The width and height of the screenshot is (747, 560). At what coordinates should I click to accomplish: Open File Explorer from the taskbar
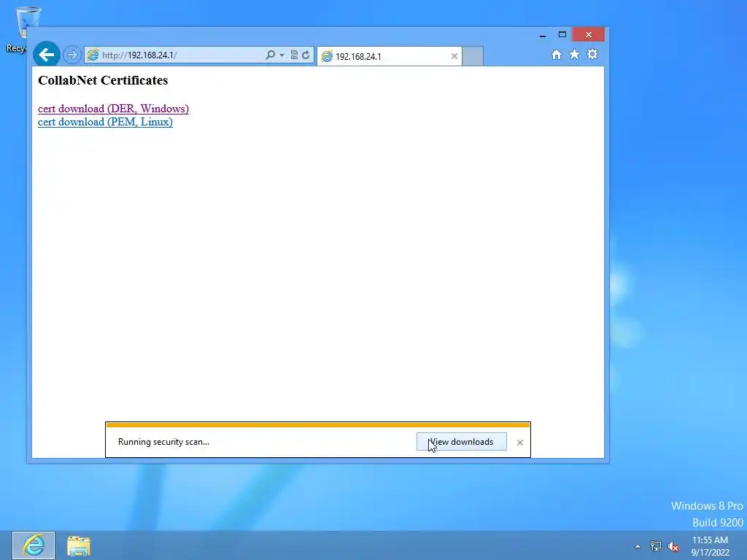(x=79, y=545)
